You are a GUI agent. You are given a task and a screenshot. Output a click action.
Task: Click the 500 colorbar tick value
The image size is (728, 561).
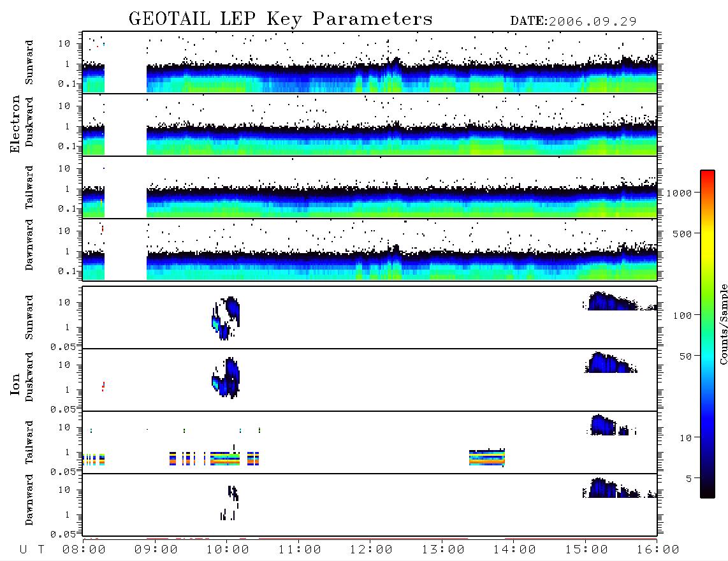pos(682,233)
